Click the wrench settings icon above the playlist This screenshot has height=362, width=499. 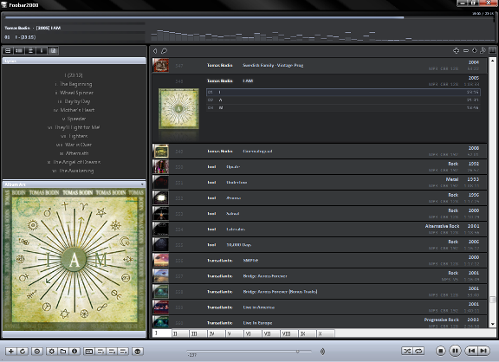(483, 51)
